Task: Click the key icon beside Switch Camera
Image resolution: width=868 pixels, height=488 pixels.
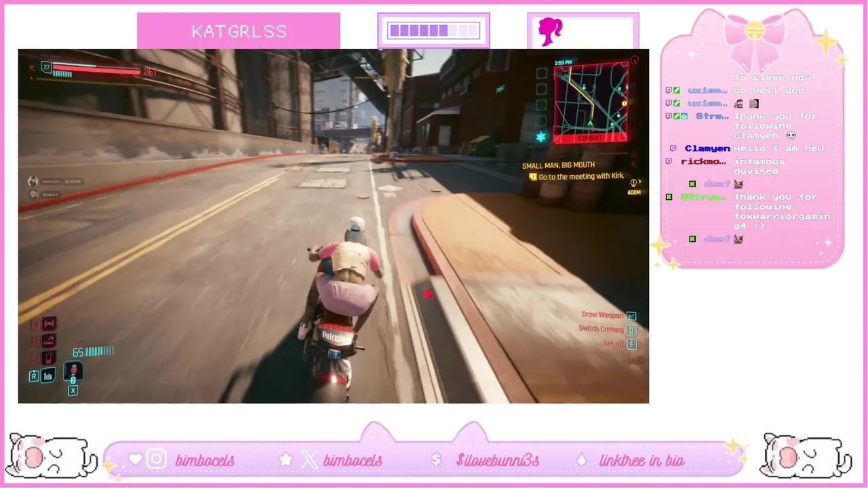Action: click(631, 330)
